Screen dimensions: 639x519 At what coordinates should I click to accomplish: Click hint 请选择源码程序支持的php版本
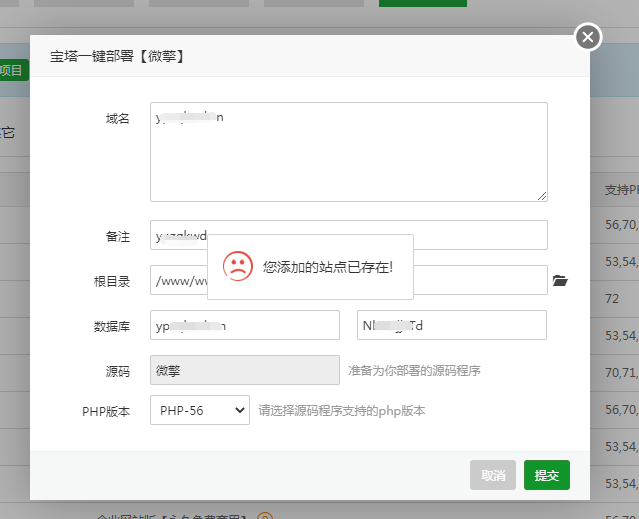[342, 411]
